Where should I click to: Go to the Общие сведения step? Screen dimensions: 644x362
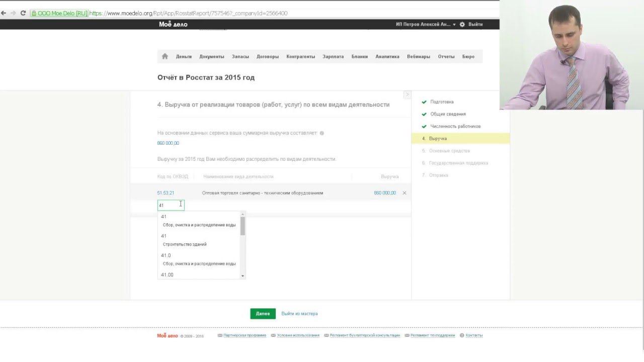(x=448, y=114)
